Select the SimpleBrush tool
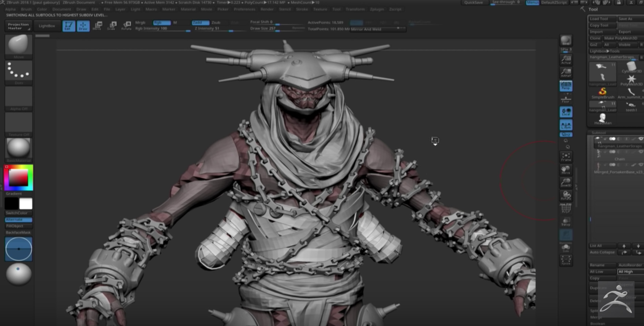 tap(603, 93)
